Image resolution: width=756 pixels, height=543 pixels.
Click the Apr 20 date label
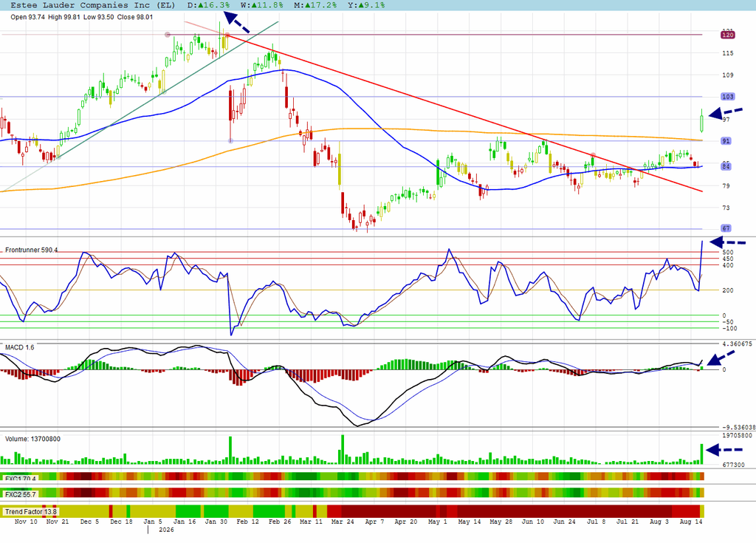pyautogui.click(x=406, y=522)
